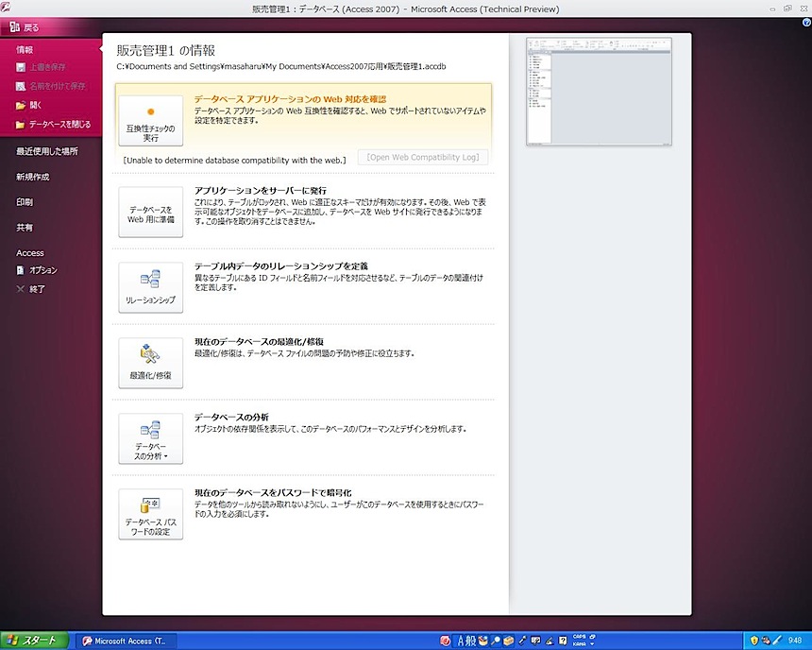The height and width of the screenshot is (650, 812).
Task: Click 現在のデータベースをパスワードで暗号化 heading
Action: point(273,493)
